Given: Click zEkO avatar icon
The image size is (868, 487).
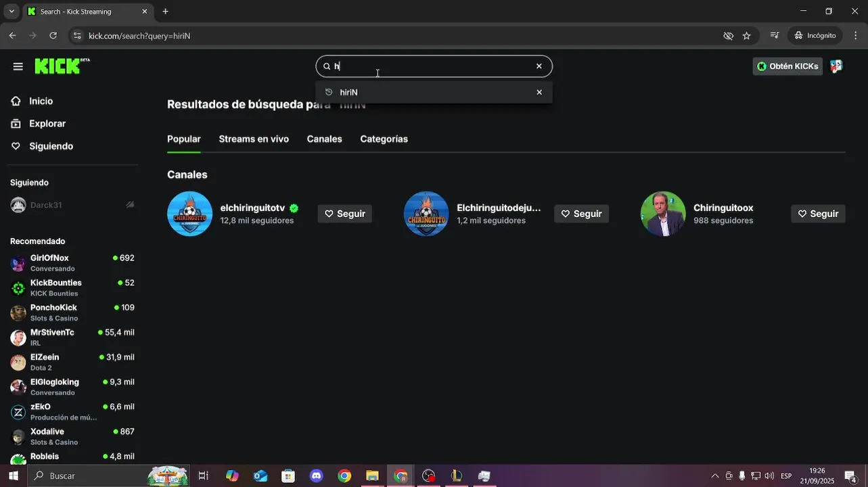Looking at the screenshot, I should [18, 412].
